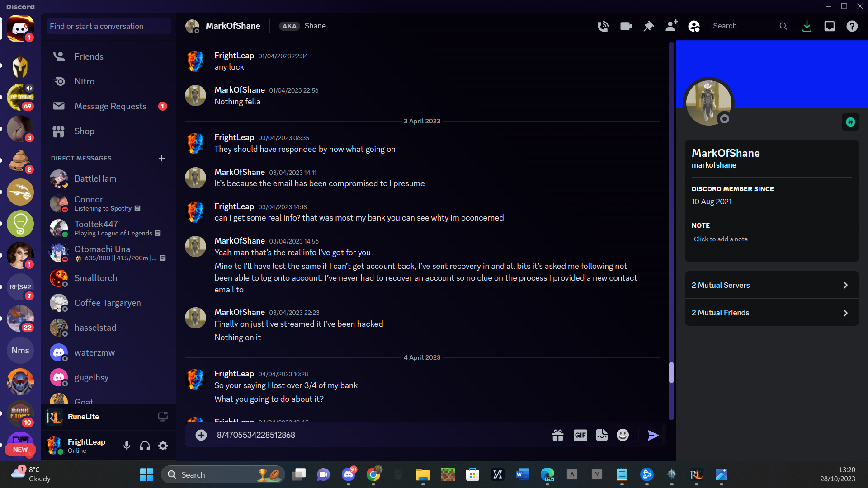Click the download apps icon
The height and width of the screenshot is (488, 868).
(807, 26)
